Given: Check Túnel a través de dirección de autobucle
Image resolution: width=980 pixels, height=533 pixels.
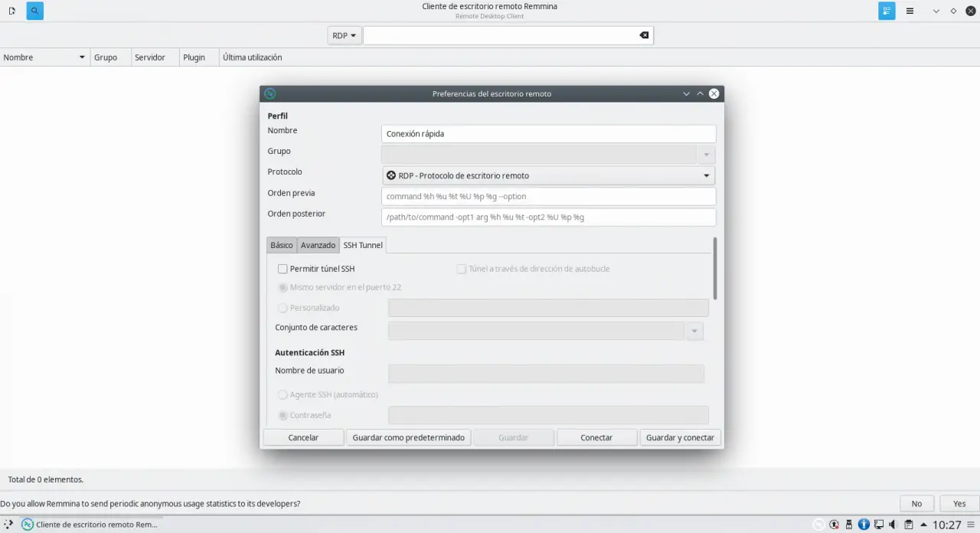Looking at the screenshot, I should point(461,269).
